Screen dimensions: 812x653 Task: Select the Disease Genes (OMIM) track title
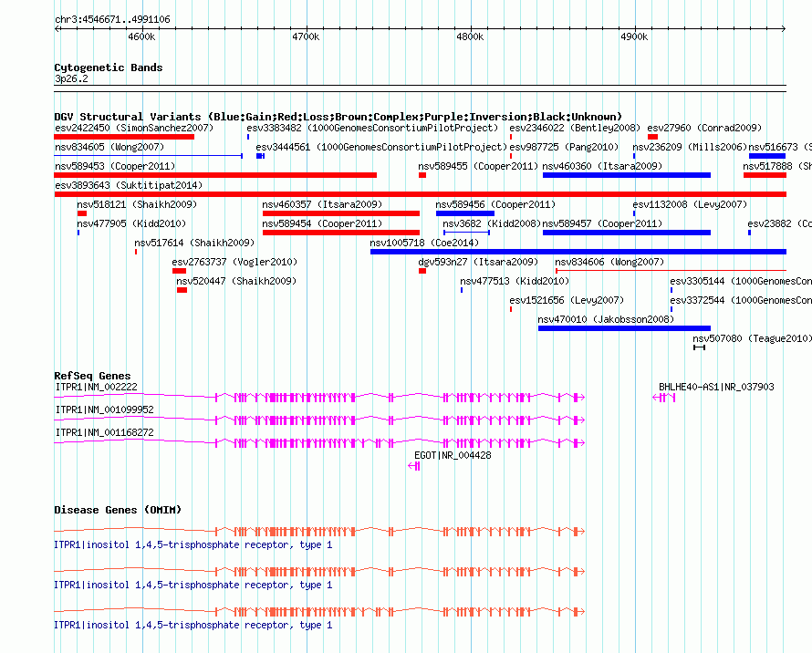pyautogui.click(x=118, y=510)
